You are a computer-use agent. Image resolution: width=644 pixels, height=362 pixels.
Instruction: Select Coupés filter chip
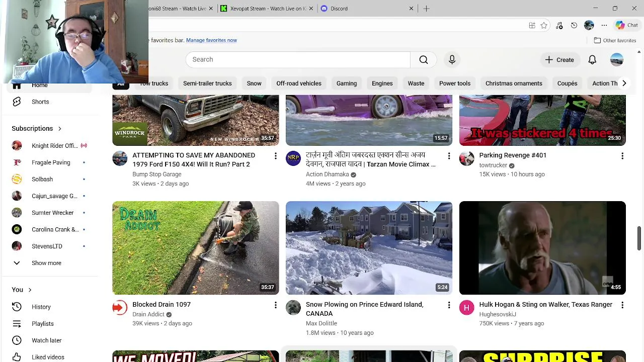tap(567, 83)
